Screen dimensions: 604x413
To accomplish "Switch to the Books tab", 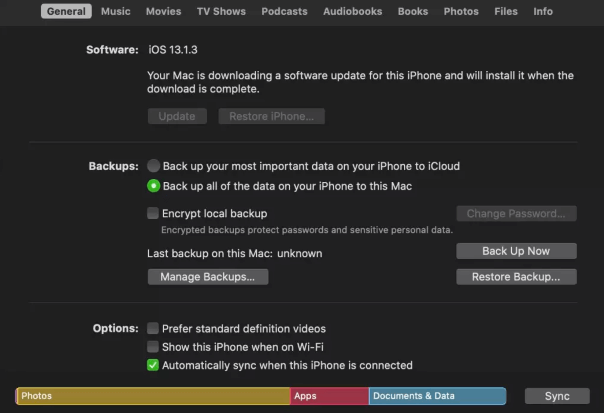I will tap(413, 11).
